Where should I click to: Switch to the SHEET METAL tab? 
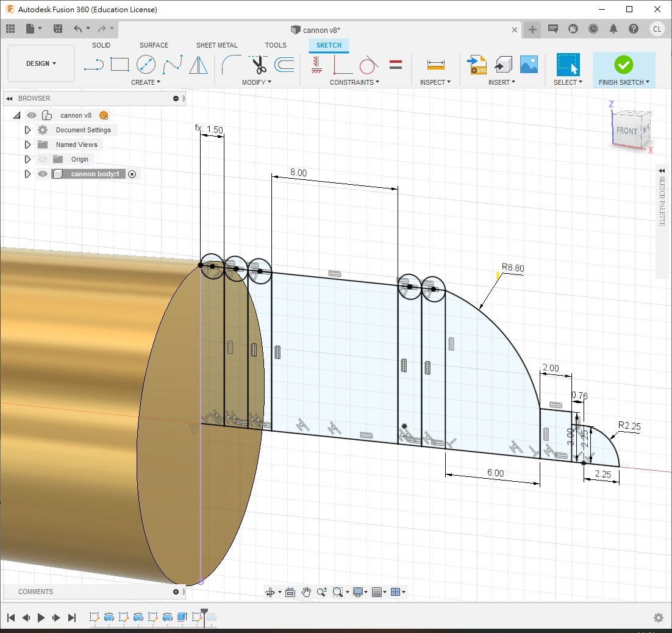point(216,45)
